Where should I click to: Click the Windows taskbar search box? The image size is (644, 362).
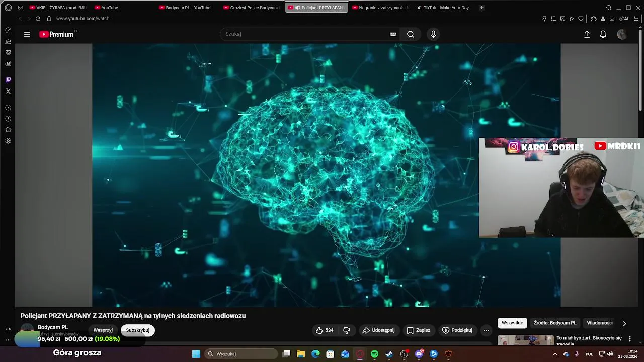pyautogui.click(x=242, y=354)
